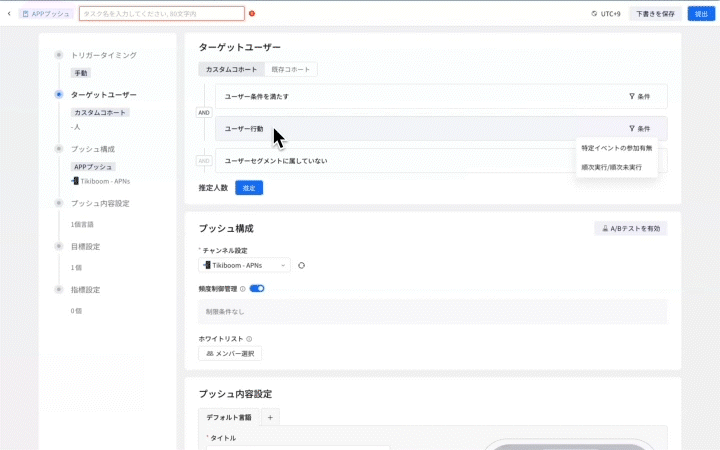Click refresh icon next to channel dropdown
The height and width of the screenshot is (450, 720).
click(x=301, y=265)
